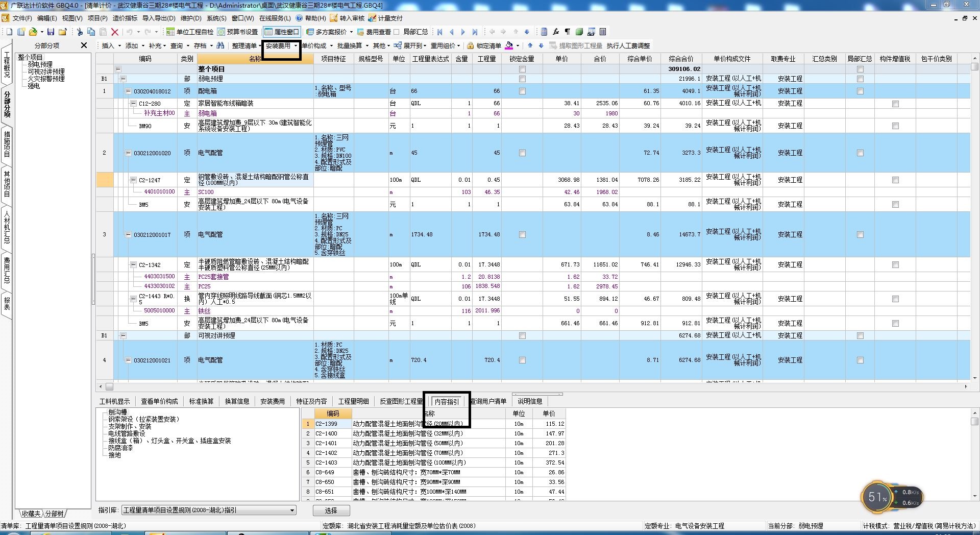Jump to first record navigation icon
This screenshot has height=535, width=980.
point(440,32)
